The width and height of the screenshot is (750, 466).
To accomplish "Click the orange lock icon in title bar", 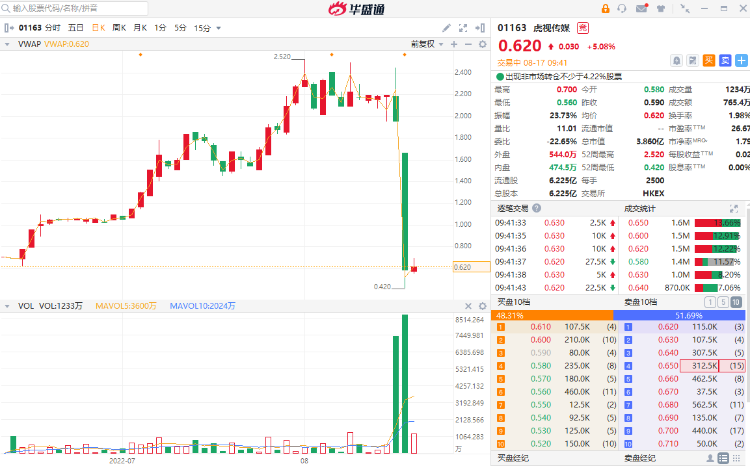I will [606, 9].
